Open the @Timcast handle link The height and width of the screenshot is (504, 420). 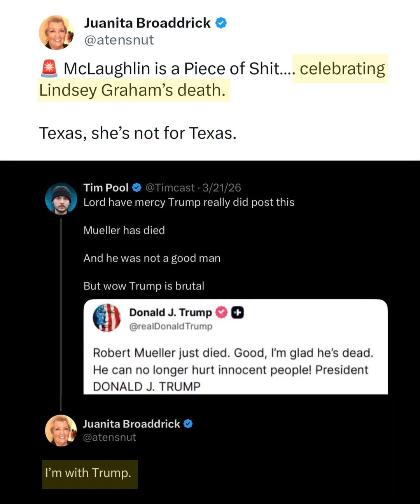170,188
